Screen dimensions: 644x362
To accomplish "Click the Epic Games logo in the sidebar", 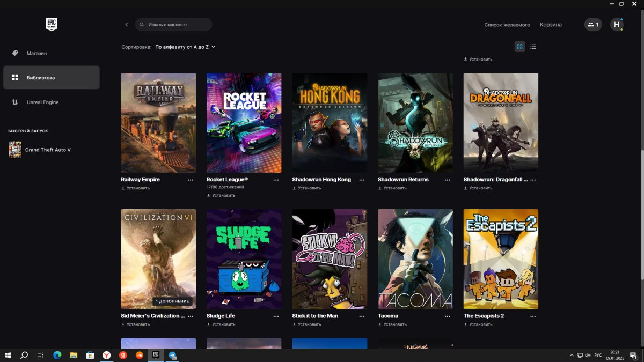I will pyautogui.click(x=52, y=24).
